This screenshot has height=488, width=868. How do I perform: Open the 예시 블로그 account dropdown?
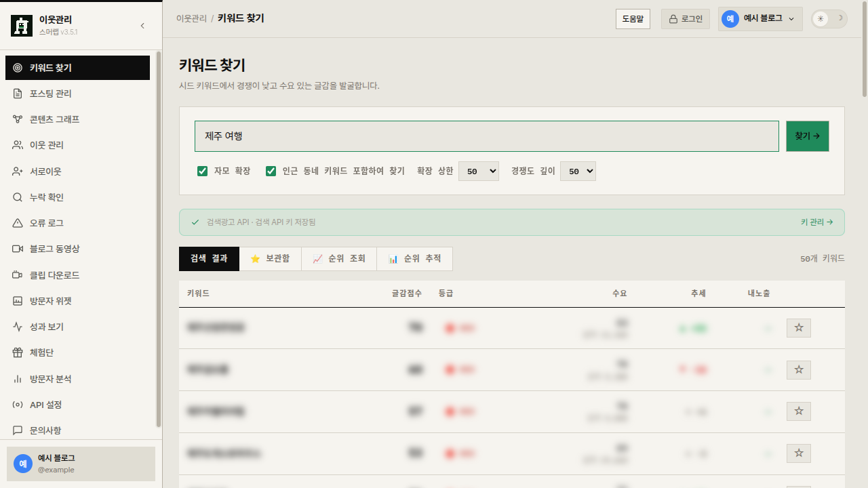click(760, 19)
